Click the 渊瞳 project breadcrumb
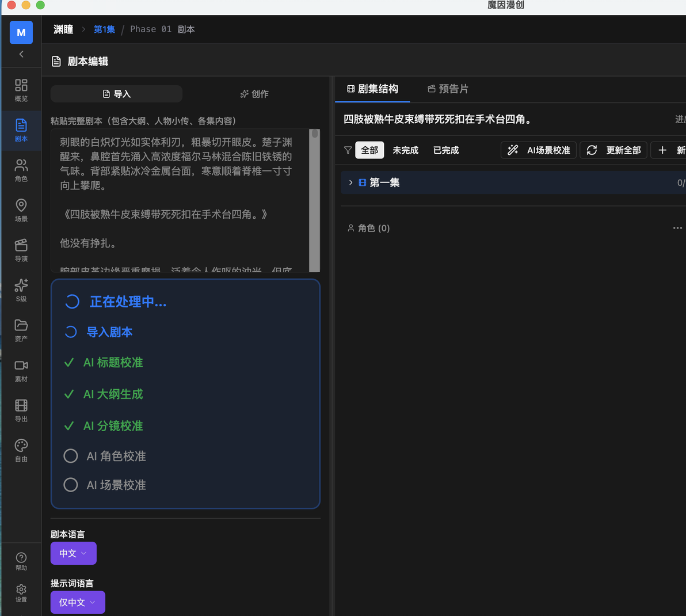 (x=63, y=29)
